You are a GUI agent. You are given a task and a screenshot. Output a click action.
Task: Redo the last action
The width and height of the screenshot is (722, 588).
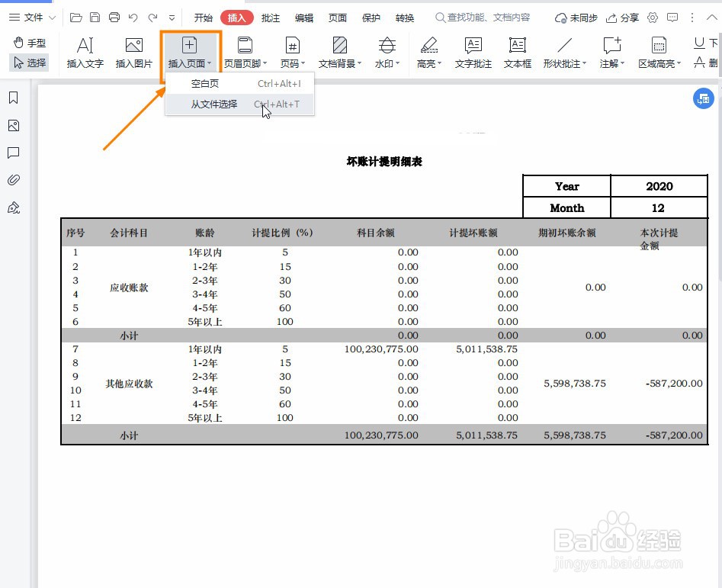[152, 18]
